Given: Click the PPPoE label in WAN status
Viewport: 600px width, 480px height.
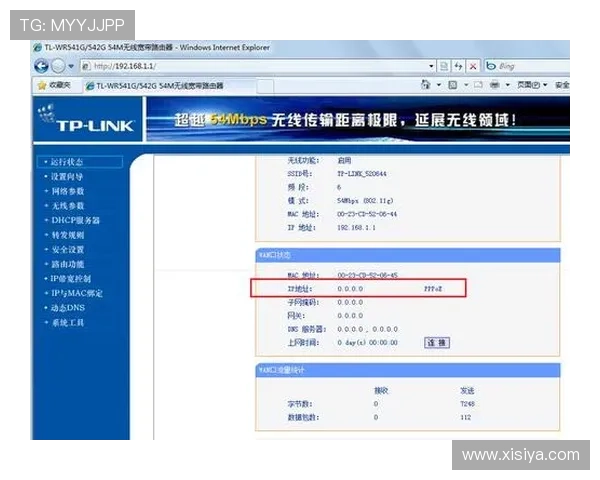Looking at the screenshot, I should click(x=433, y=289).
